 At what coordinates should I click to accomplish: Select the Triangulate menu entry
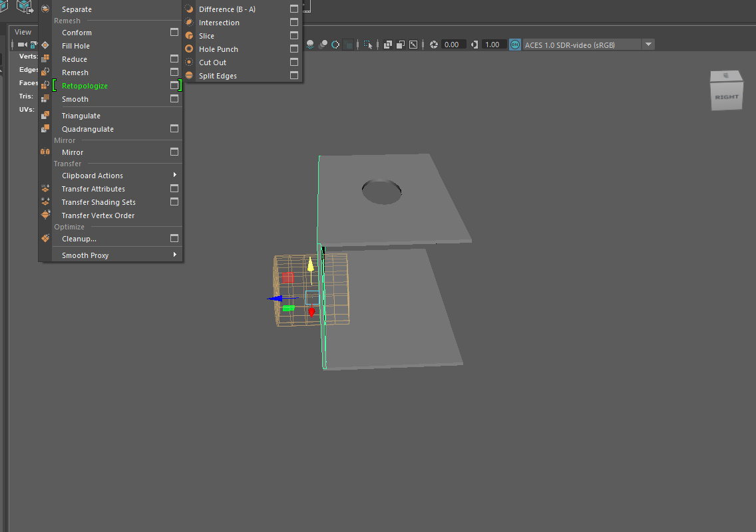pos(81,116)
